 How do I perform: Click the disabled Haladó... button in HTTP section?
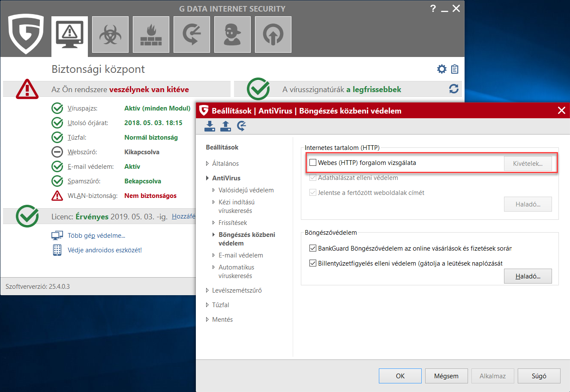pyautogui.click(x=528, y=204)
